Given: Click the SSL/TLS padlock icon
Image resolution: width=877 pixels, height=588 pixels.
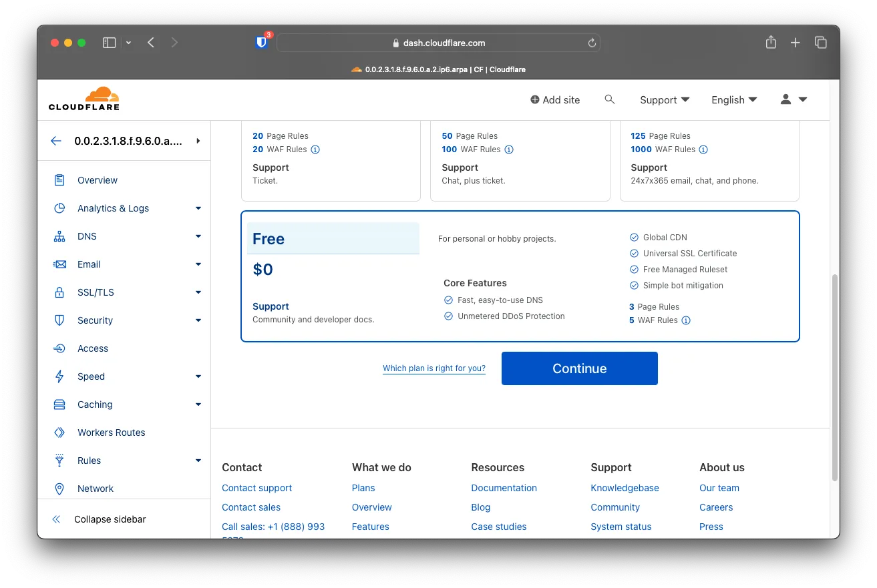Looking at the screenshot, I should [59, 292].
